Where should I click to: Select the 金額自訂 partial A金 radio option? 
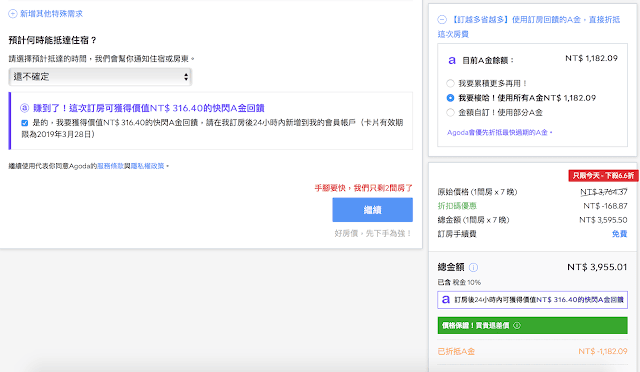pos(450,112)
